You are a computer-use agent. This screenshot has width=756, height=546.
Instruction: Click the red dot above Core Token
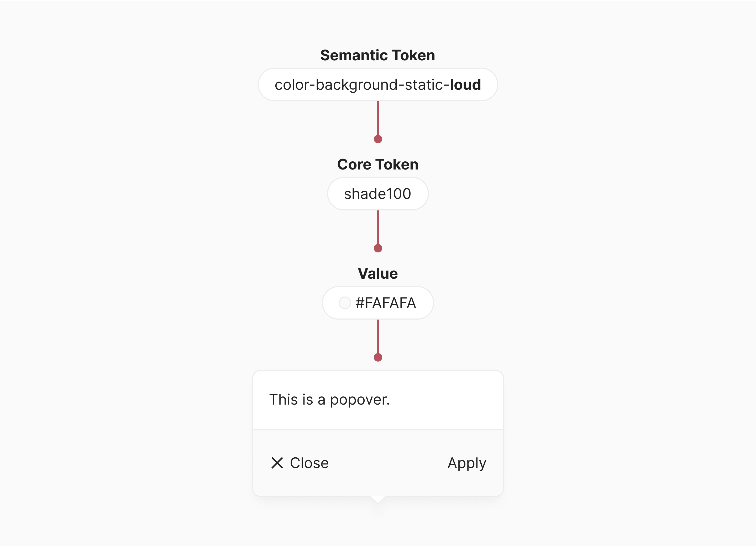[x=378, y=139]
